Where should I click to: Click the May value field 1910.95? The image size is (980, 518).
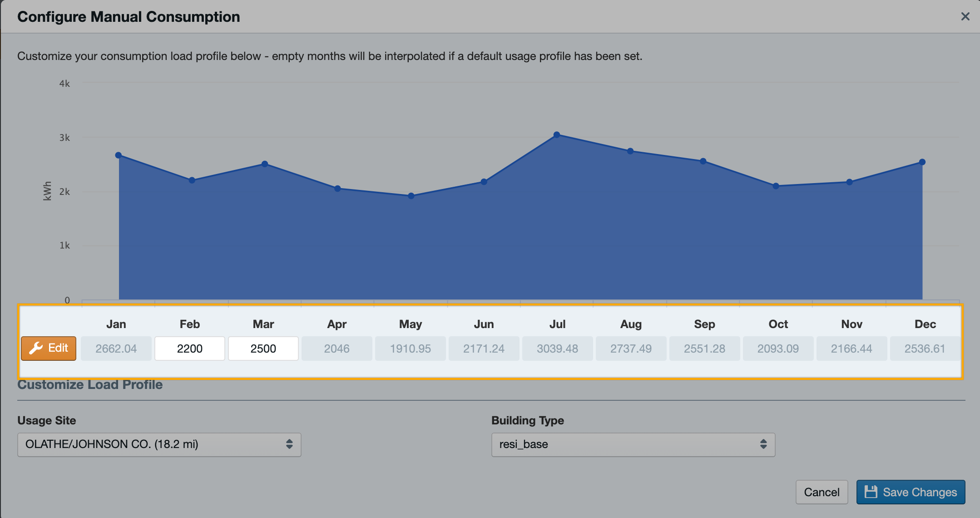coord(411,349)
